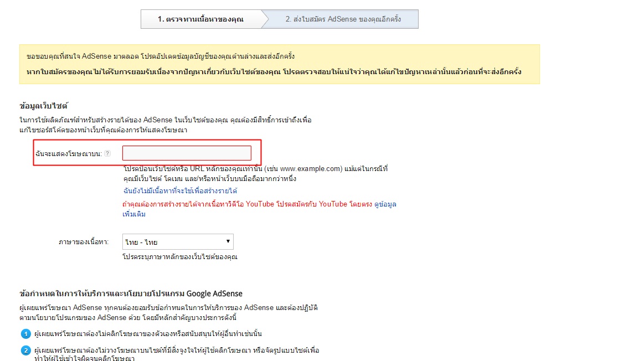The width and height of the screenshot is (644, 361).
Task: Click policy text ผู้เผยแพร่โฆษณาต้องไม่วางโฆษณาบนไซต์
Action: pyautogui.click(x=177, y=354)
